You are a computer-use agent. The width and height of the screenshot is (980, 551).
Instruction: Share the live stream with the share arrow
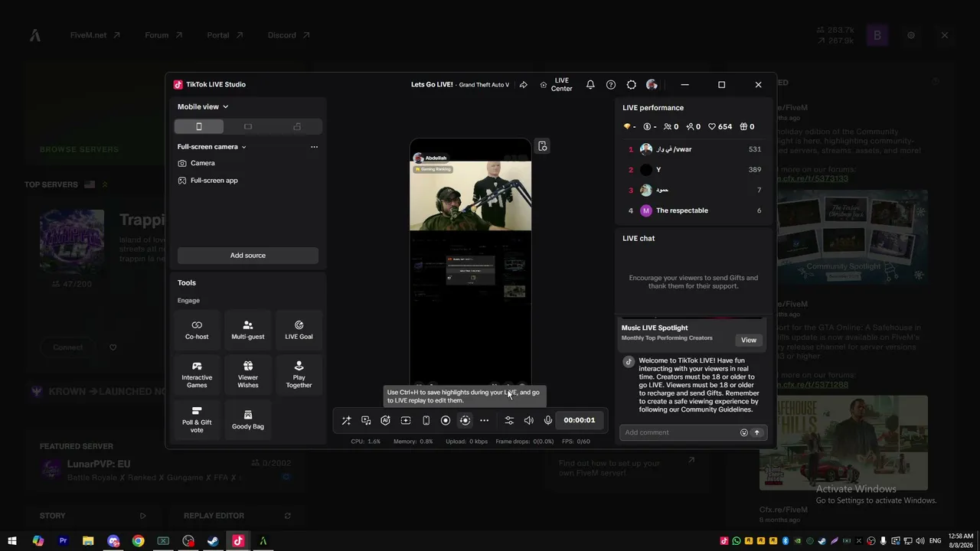click(524, 85)
